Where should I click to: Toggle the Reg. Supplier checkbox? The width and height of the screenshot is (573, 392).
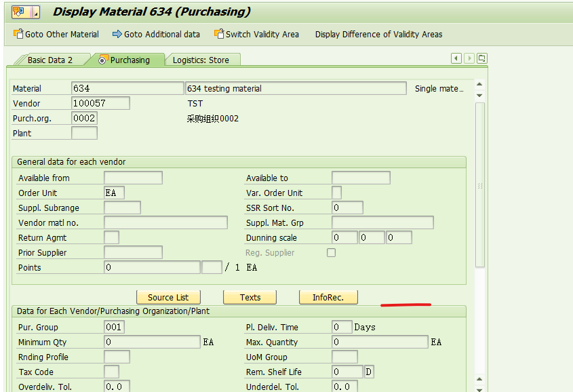point(331,252)
